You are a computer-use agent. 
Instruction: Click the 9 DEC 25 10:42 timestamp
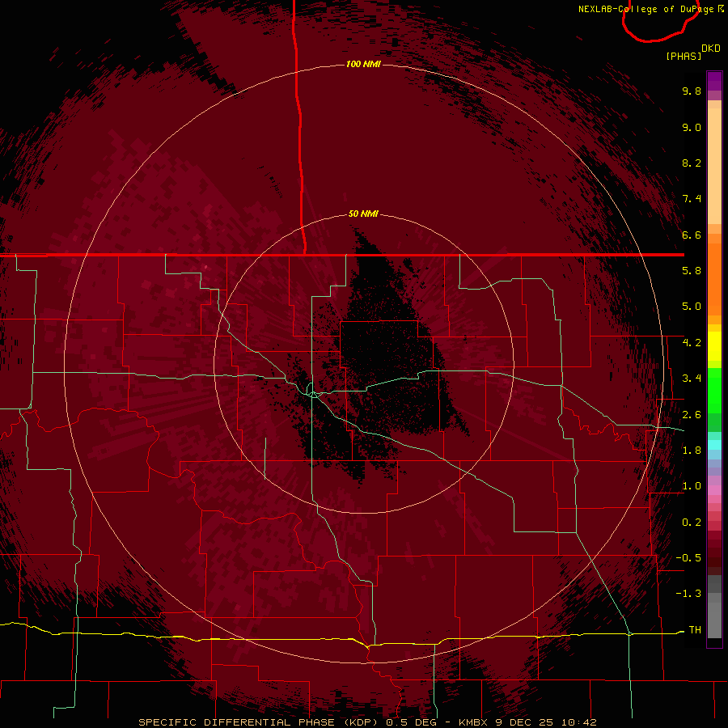click(545, 722)
